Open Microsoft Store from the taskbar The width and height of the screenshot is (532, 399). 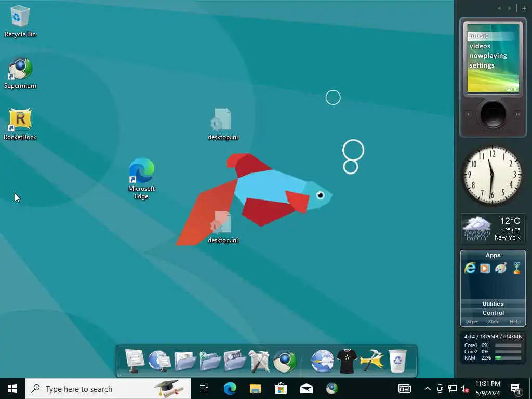tap(281, 389)
